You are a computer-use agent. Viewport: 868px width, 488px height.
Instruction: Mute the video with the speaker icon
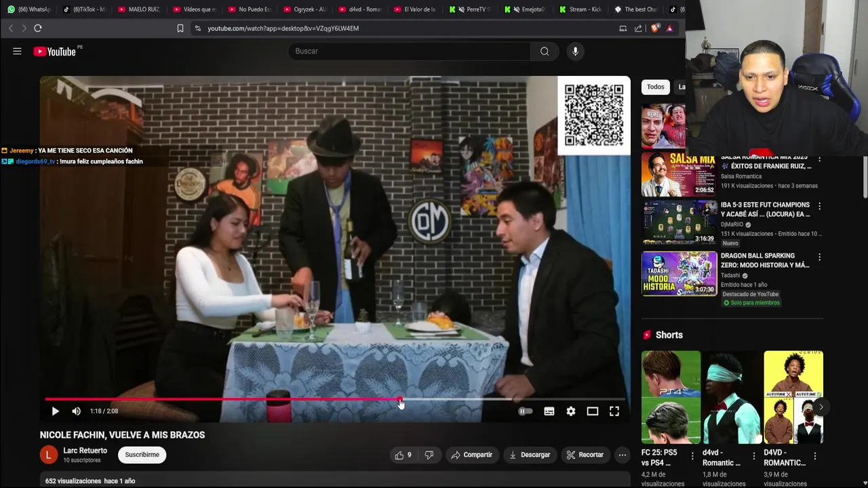[77, 411]
